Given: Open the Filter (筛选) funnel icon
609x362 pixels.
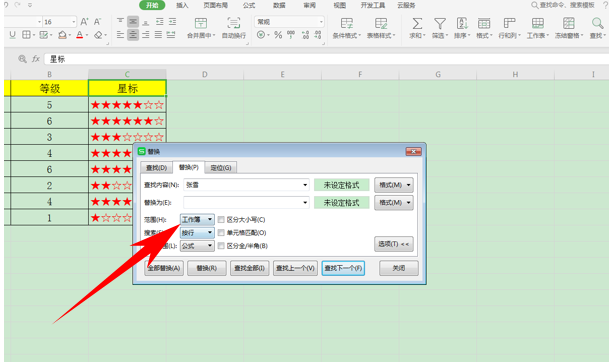Looking at the screenshot, I should tap(440, 24).
